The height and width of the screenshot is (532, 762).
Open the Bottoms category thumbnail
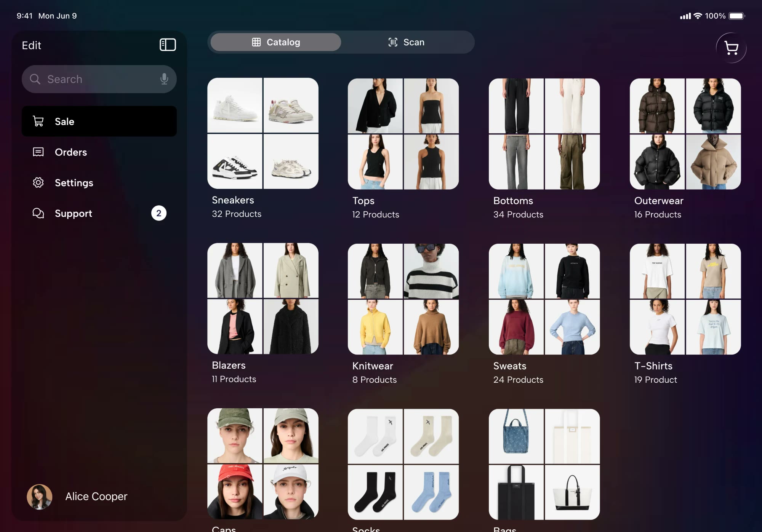[544, 134]
